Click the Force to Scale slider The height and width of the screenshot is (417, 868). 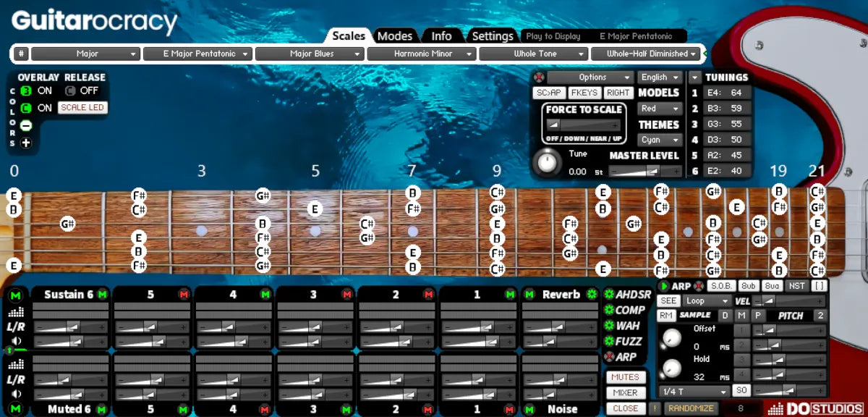coord(584,125)
